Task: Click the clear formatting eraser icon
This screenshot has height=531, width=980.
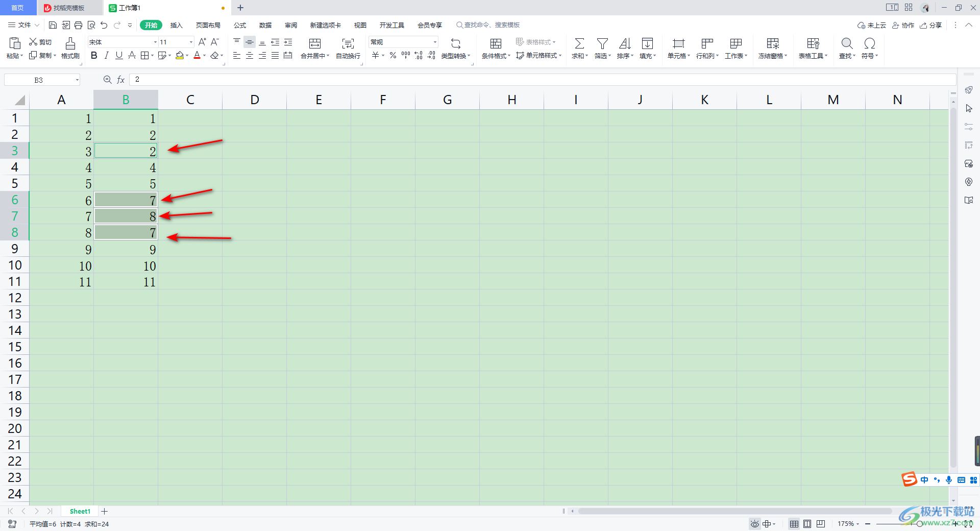Action: click(215, 55)
